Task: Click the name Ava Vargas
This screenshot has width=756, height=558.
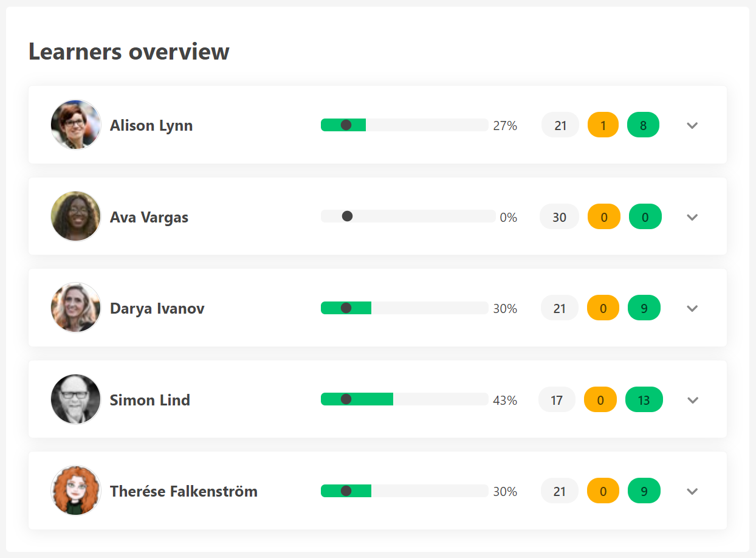Action: (x=149, y=216)
